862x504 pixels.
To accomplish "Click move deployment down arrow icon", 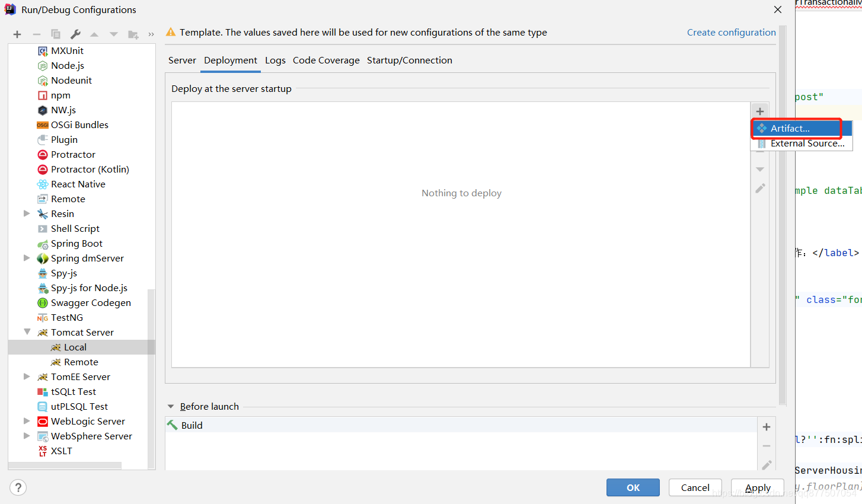I will pos(760,170).
